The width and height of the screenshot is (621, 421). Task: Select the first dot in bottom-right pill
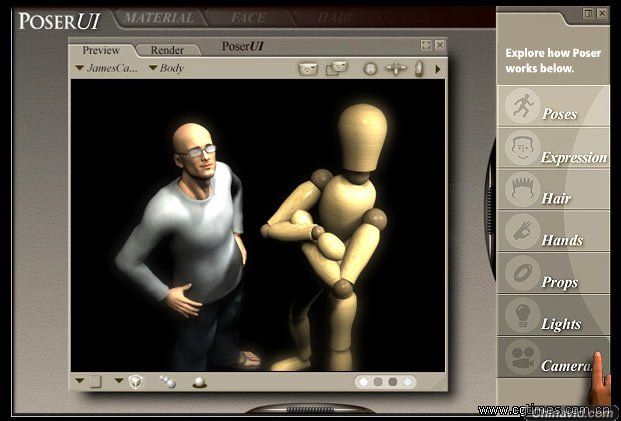[364, 382]
